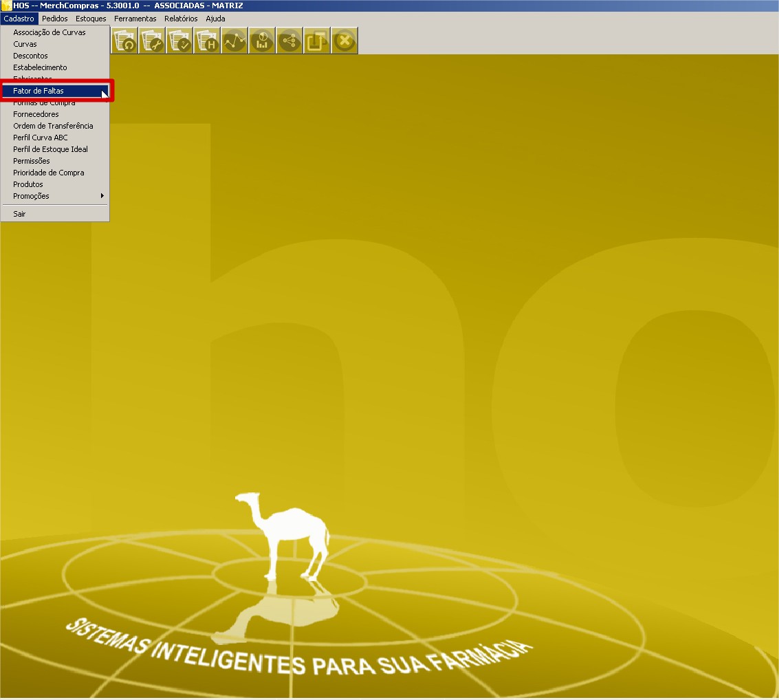This screenshot has height=700, width=779.
Task: Click Sair to exit the application
Action: coord(19,214)
